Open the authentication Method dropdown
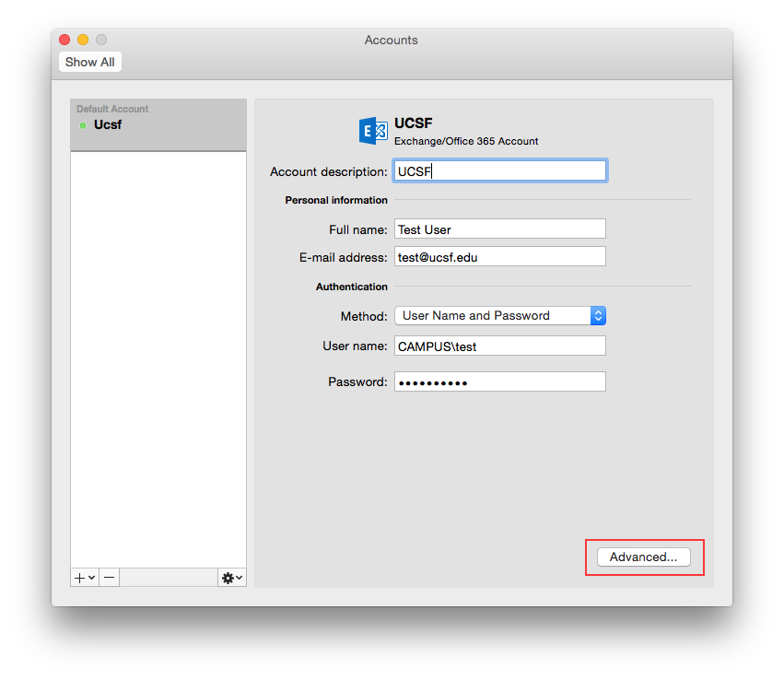The height and width of the screenshot is (680, 784). pyautogui.click(x=500, y=315)
